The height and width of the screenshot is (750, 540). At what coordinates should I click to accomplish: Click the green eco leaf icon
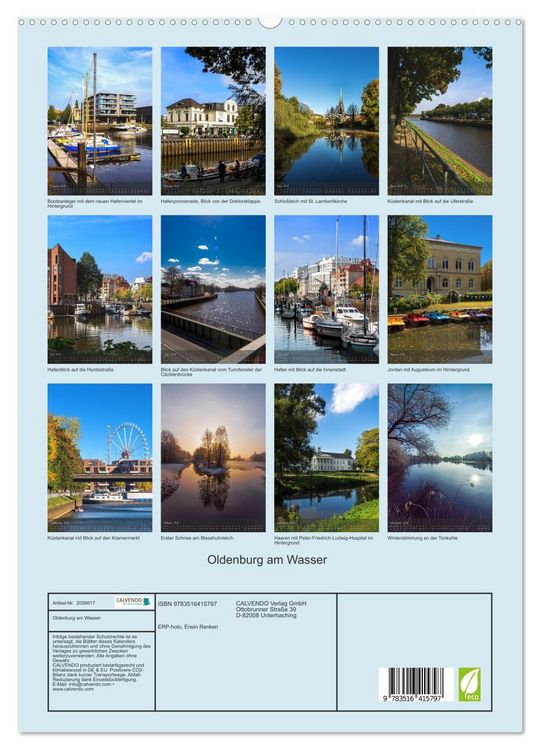tap(469, 684)
